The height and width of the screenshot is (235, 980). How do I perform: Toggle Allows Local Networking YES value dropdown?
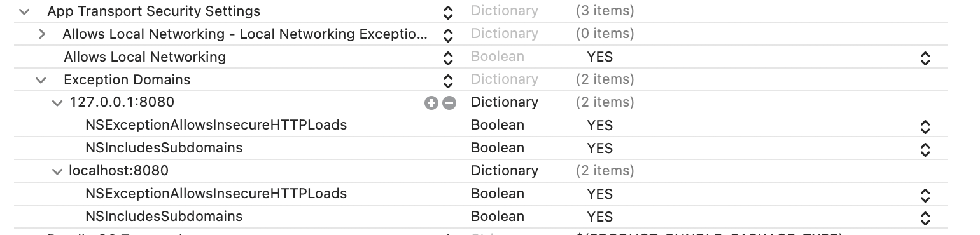coord(925,58)
